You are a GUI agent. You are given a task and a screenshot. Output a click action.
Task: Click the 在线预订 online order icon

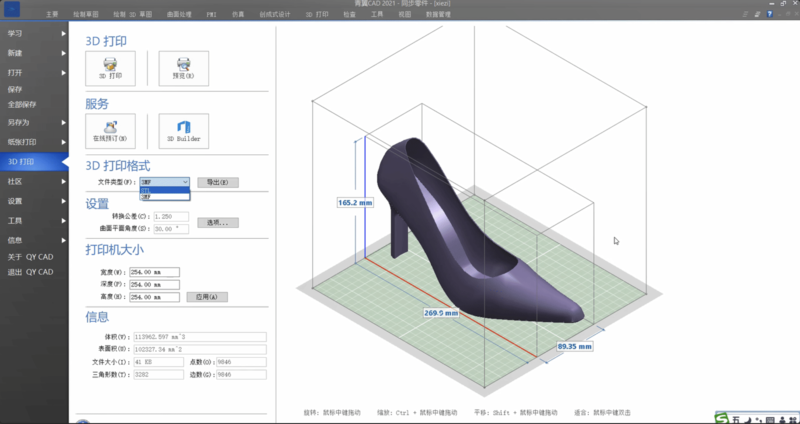pyautogui.click(x=110, y=130)
